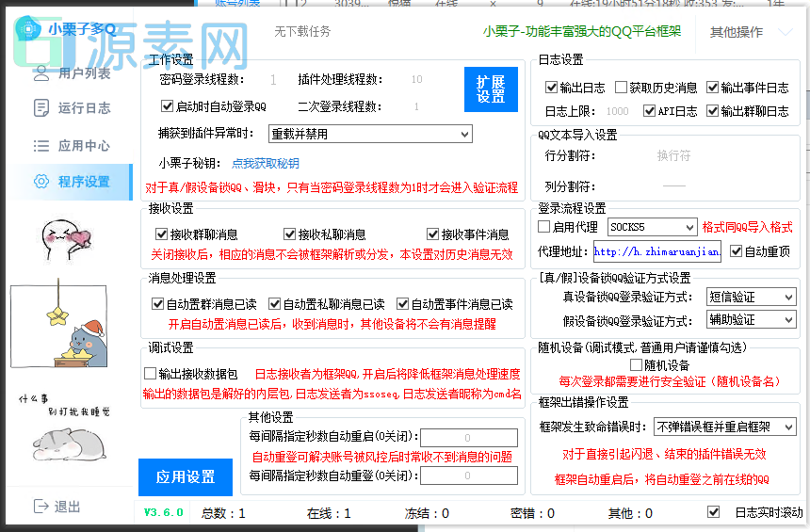Click the 程序设置 gear icon
The width and height of the screenshot is (810, 532).
tap(41, 182)
